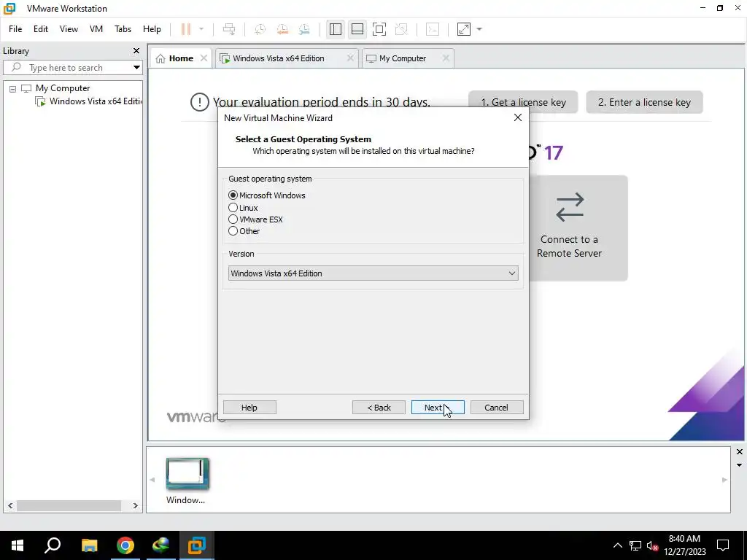Open the Snapshot Manager toolbar icon
Image resolution: width=747 pixels, height=560 pixels.
(304, 29)
